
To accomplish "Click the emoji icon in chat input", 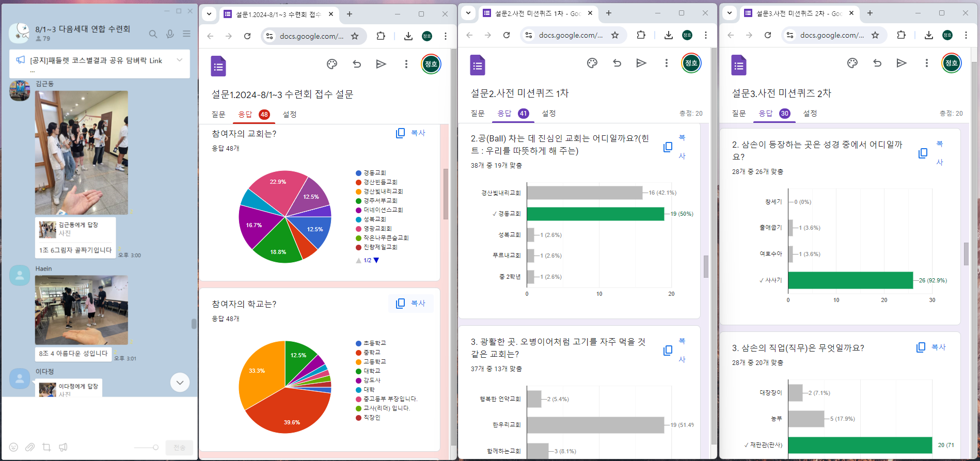I will (x=14, y=447).
